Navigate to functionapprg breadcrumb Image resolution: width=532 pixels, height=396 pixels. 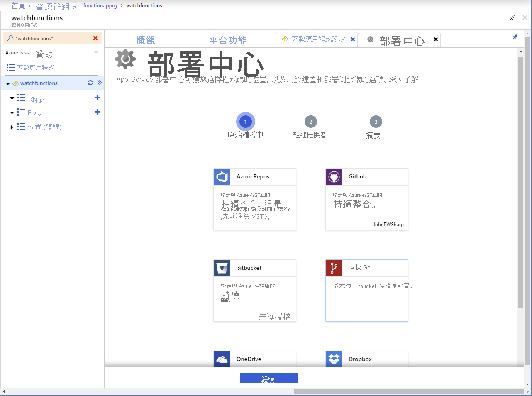pyautogui.click(x=100, y=5)
